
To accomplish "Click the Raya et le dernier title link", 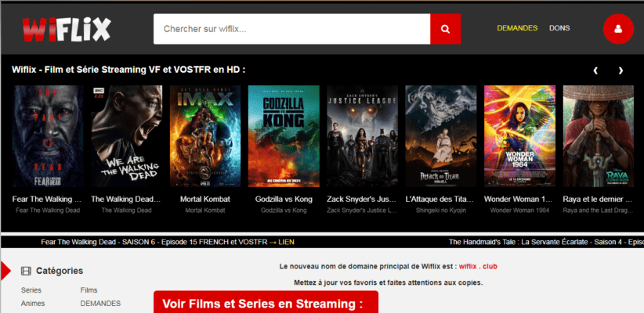I will point(598,200).
